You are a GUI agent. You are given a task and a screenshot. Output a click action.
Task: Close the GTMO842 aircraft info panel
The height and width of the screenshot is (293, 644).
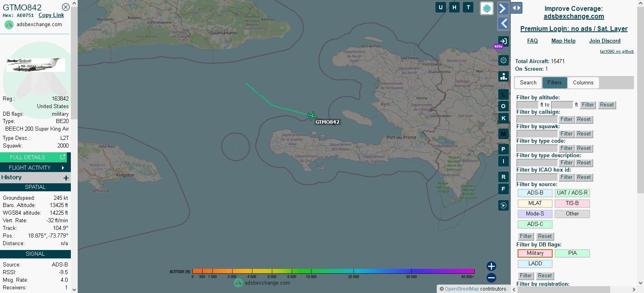pyautogui.click(x=66, y=7)
